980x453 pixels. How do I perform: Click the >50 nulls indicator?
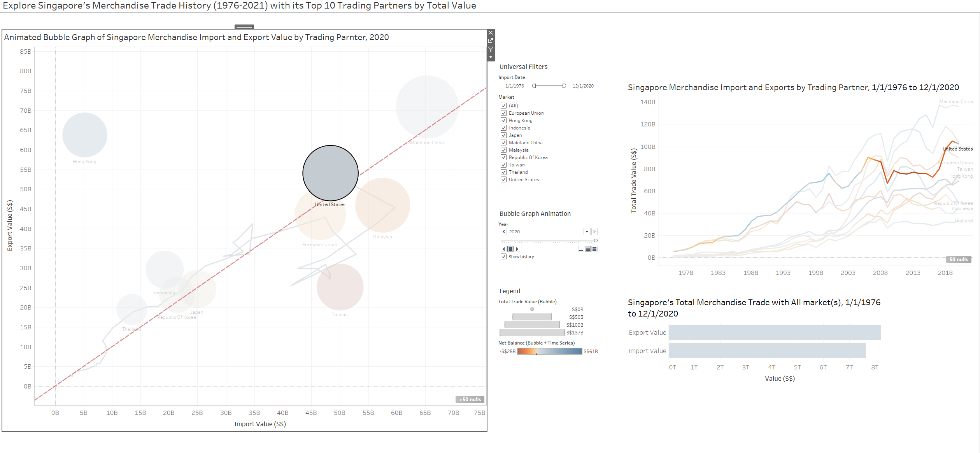tap(470, 399)
